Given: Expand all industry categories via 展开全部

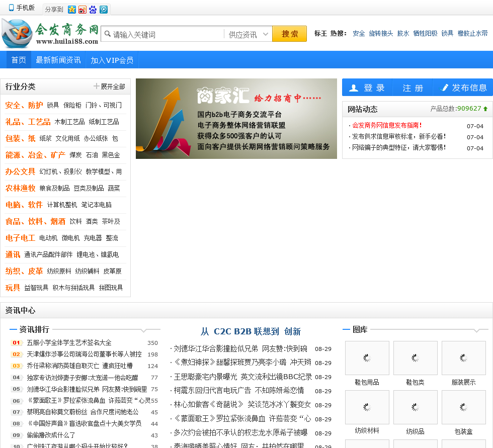Looking at the screenshot, I should (110, 86).
